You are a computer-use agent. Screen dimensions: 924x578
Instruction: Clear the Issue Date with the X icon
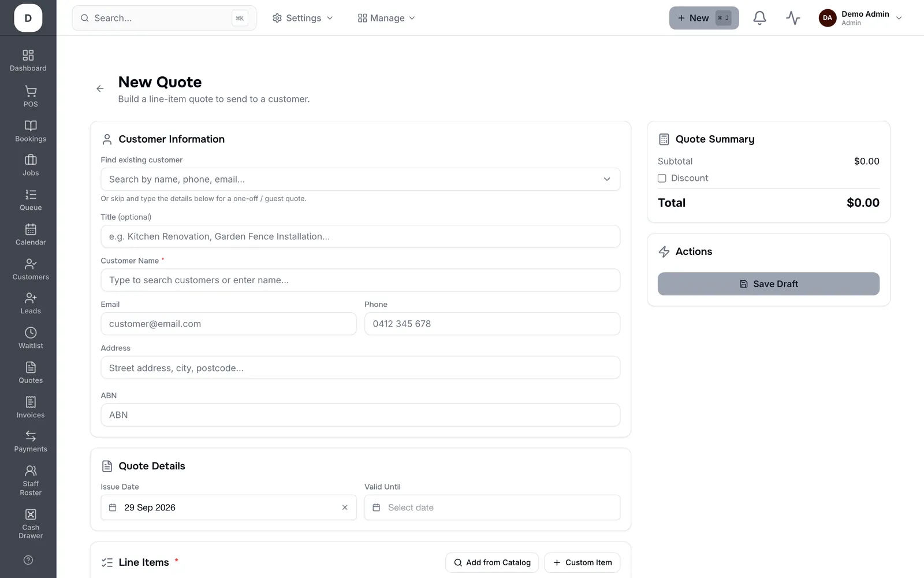click(345, 507)
